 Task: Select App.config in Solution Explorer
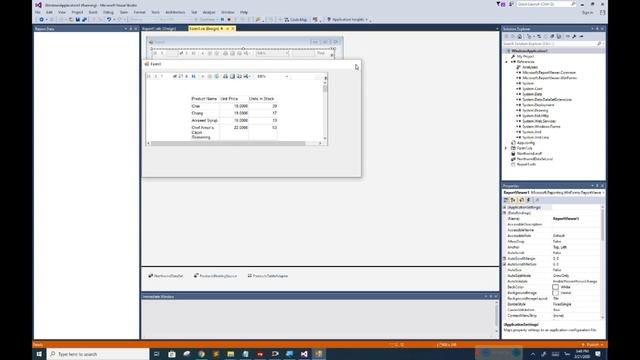click(526, 143)
